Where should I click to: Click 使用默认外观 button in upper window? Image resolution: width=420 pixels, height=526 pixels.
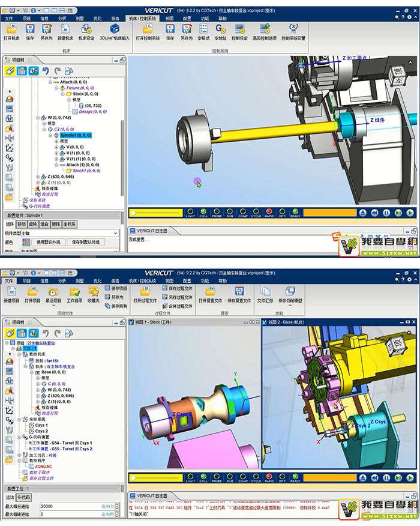[48, 242]
